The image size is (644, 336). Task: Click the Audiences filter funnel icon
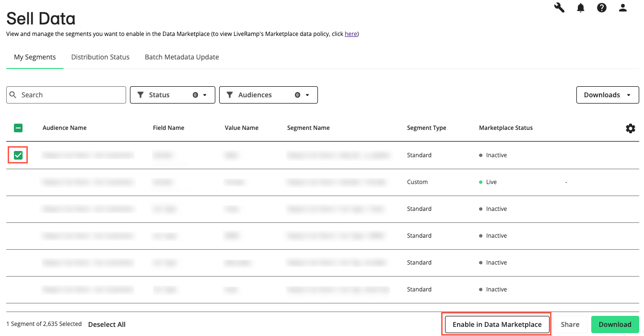[230, 95]
